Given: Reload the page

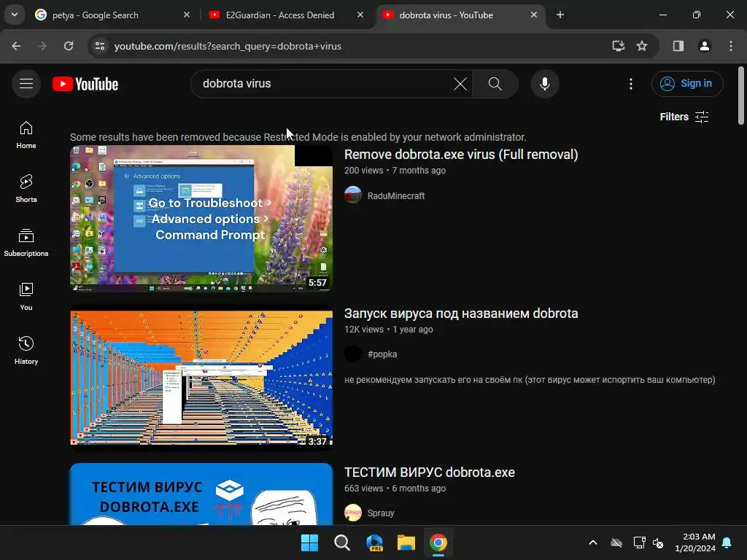Looking at the screenshot, I should 69,46.
